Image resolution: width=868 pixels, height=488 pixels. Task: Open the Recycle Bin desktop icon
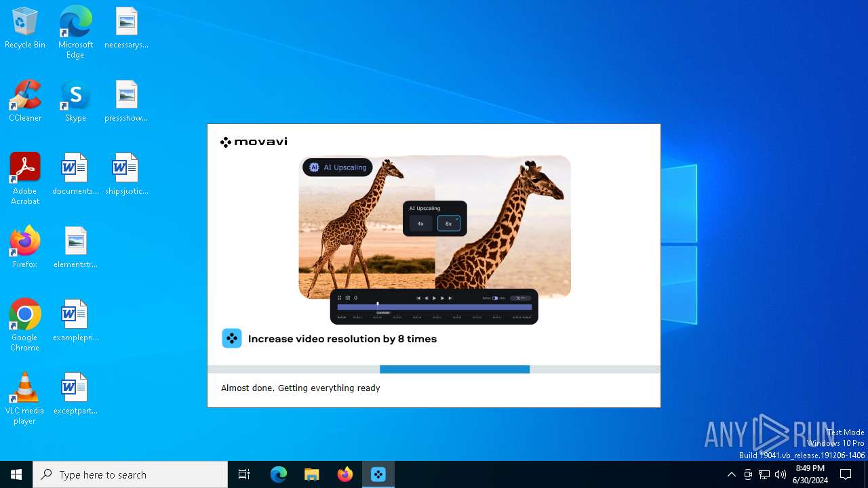coord(25,28)
